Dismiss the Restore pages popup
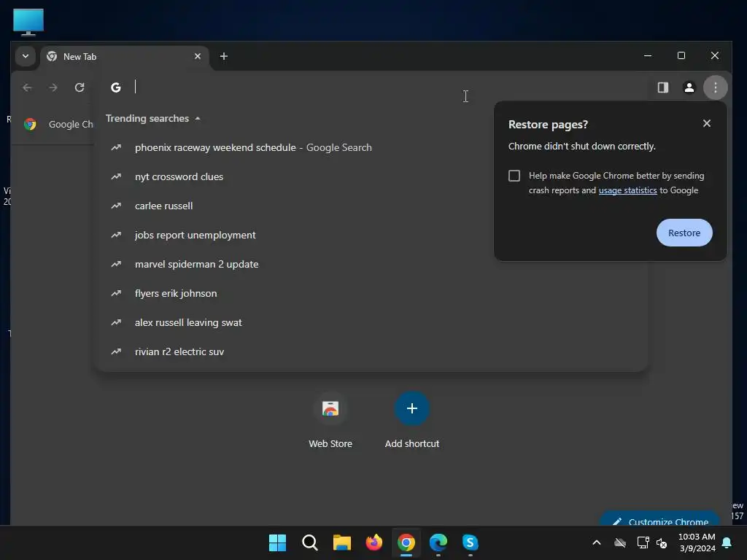The image size is (747, 560). [x=706, y=123]
